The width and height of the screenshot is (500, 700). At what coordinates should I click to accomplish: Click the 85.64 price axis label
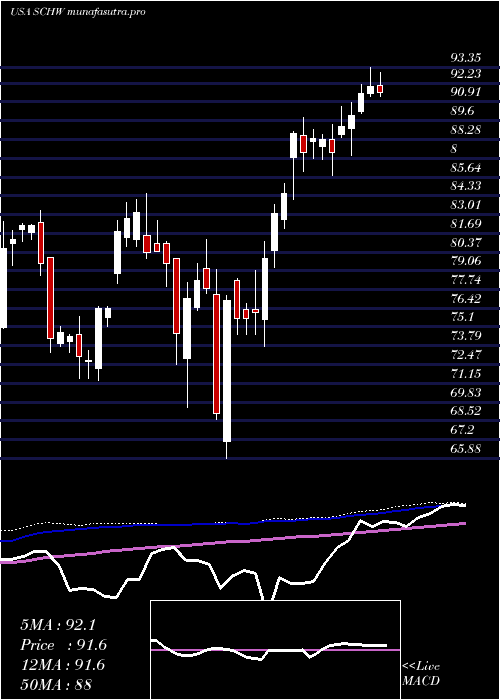465,167
